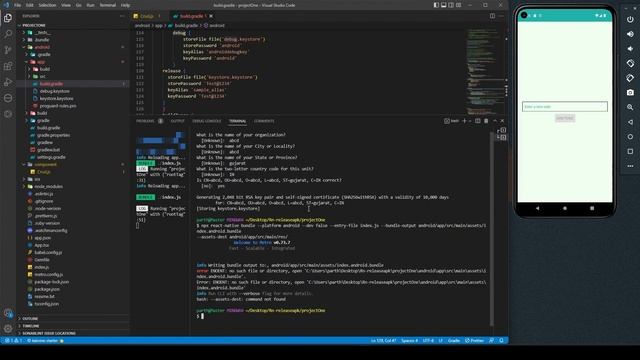The image size is (640, 360).
Task: Rotate the emulator left
Action: [630, 63]
